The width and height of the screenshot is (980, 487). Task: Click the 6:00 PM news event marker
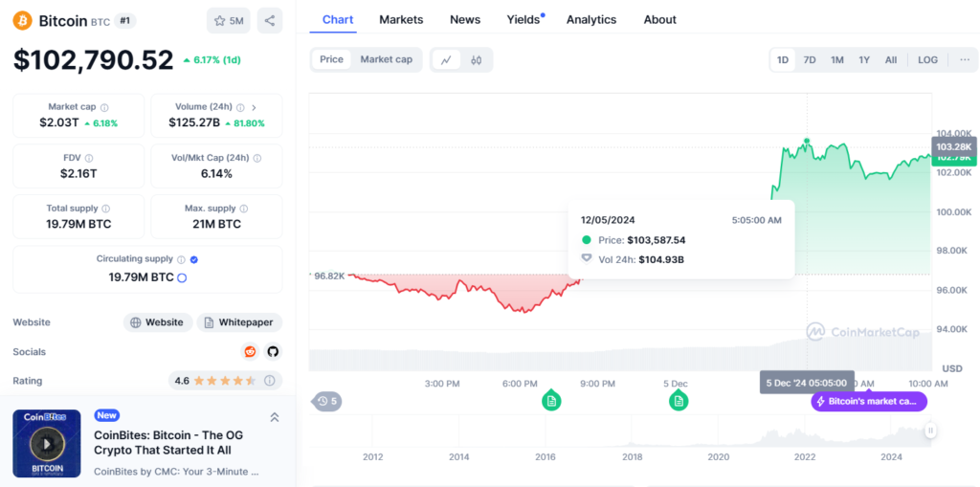click(551, 400)
